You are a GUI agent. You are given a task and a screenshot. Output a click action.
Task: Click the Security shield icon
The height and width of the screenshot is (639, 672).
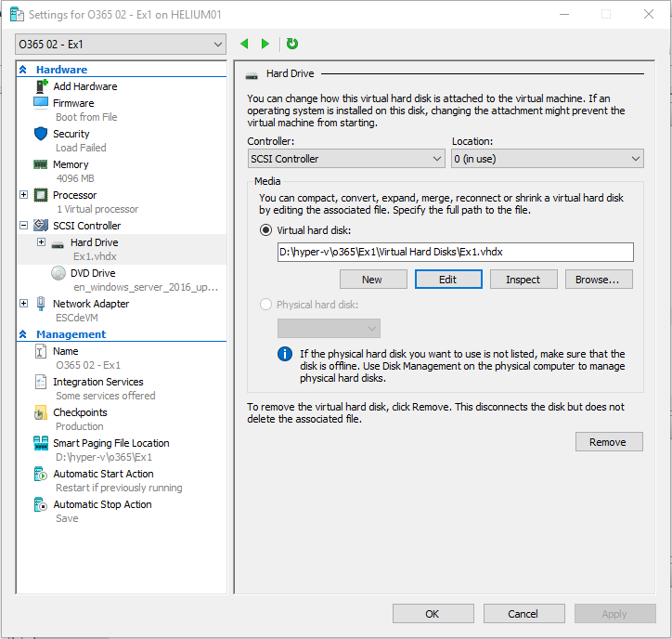(x=41, y=134)
